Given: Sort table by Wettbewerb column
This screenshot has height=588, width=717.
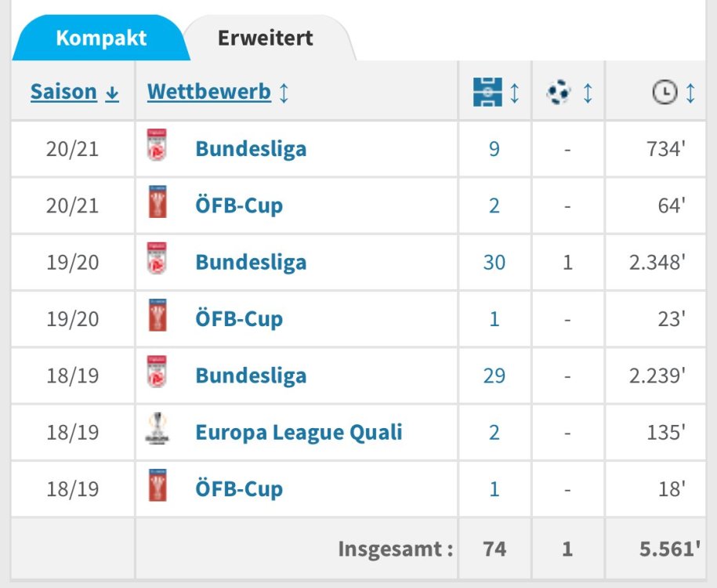Looking at the screenshot, I should [x=217, y=92].
